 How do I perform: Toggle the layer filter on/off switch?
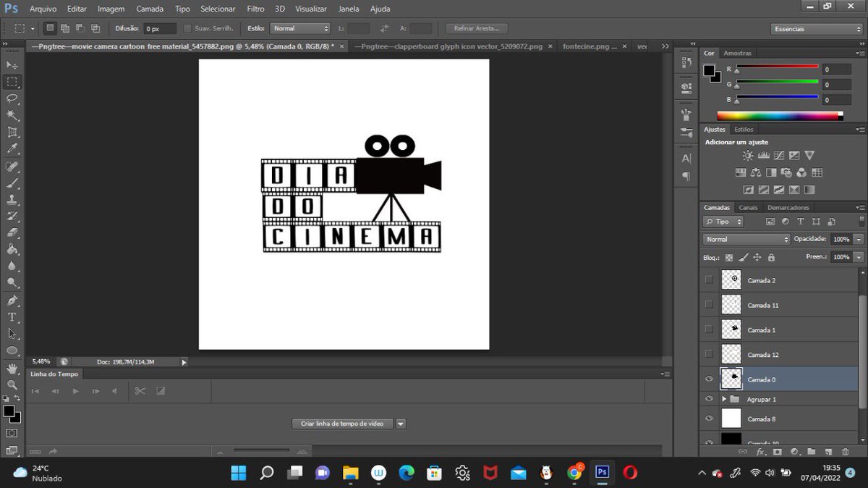pos(861,222)
